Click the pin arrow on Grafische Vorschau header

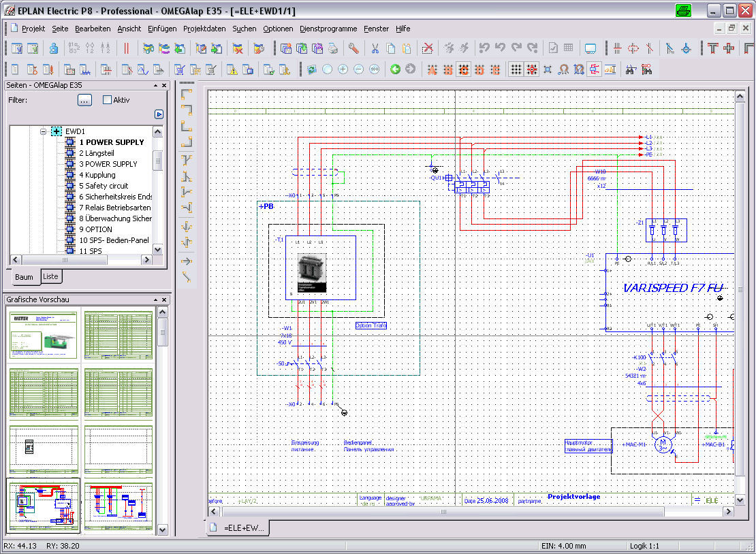(156, 299)
